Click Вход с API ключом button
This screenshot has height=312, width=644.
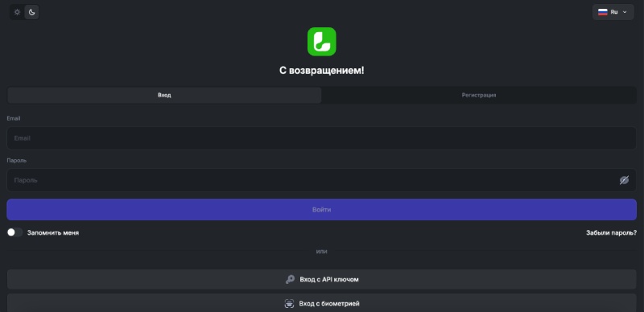tap(321, 279)
